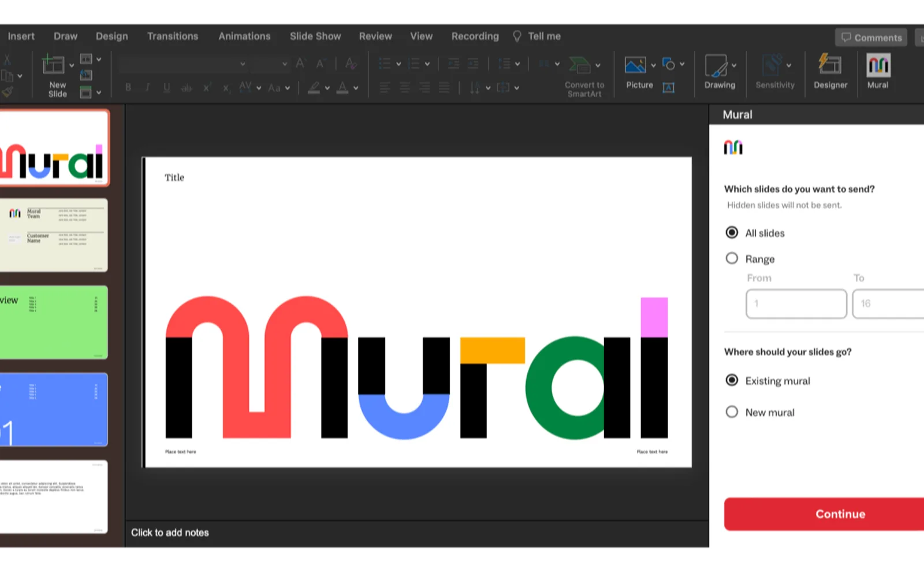Justify the text alignment
The height and width of the screenshot is (578, 924).
click(444, 88)
